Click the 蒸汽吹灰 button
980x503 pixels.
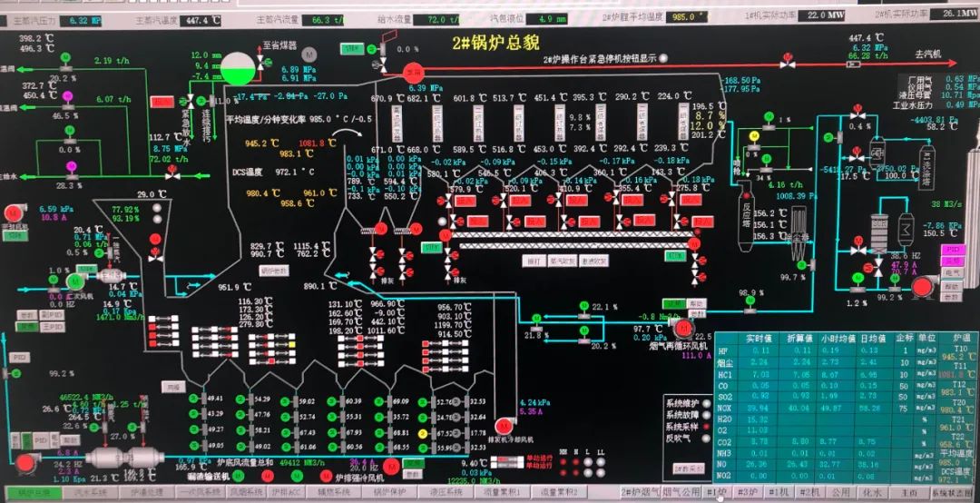click(x=563, y=261)
